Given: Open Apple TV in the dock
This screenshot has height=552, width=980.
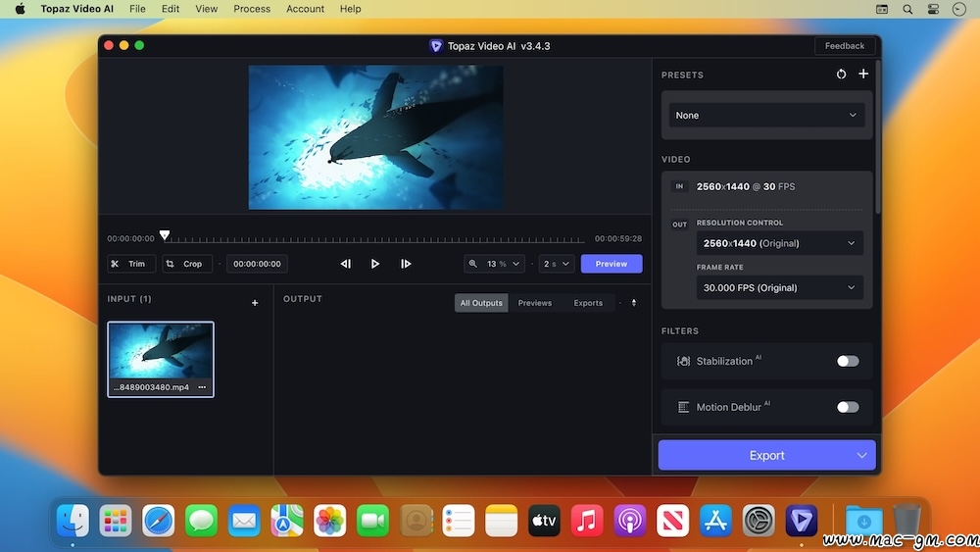Looking at the screenshot, I should pyautogui.click(x=544, y=520).
